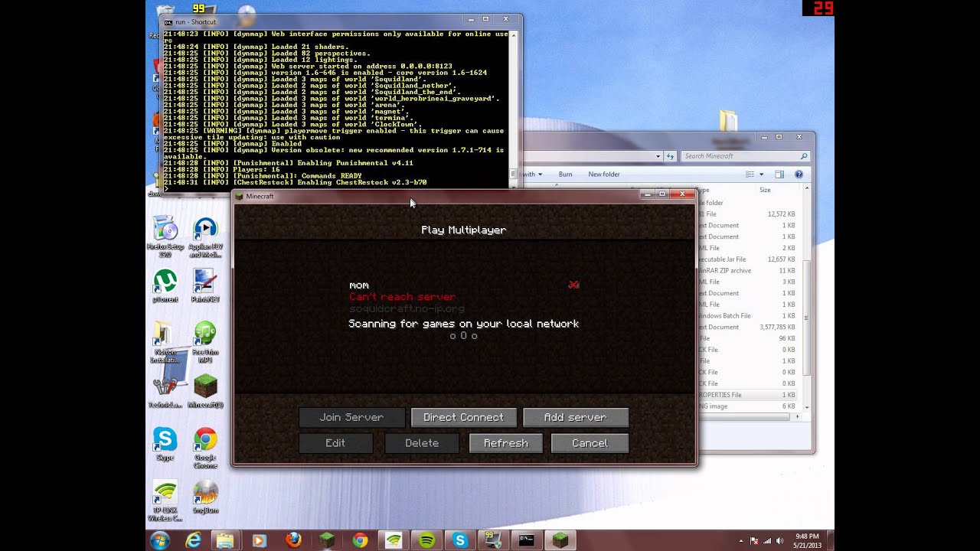Open the taskbar clock showing 9:48 PM
Screen dimensions: 980x551
[x=806, y=540]
